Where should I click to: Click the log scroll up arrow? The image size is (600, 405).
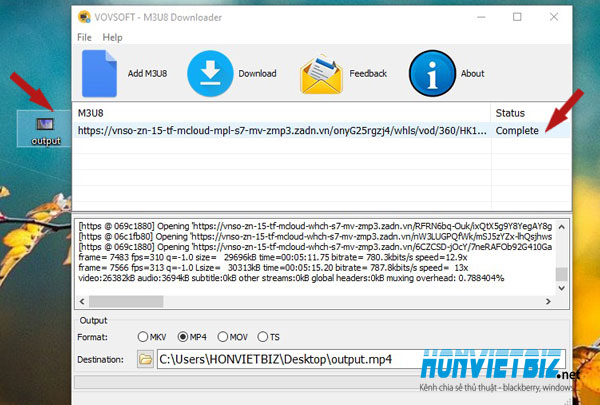pyautogui.click(x=561, y=227)
